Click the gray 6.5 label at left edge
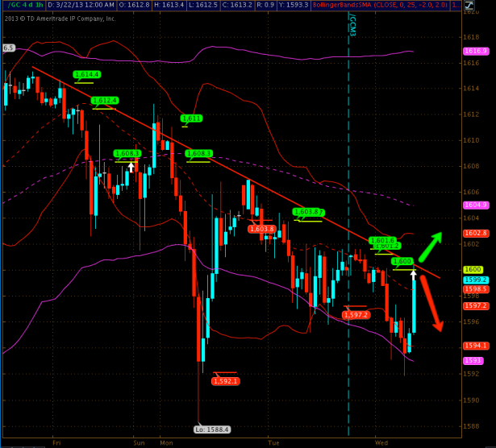The image size is (496, 448). click(x=8, y=48)
